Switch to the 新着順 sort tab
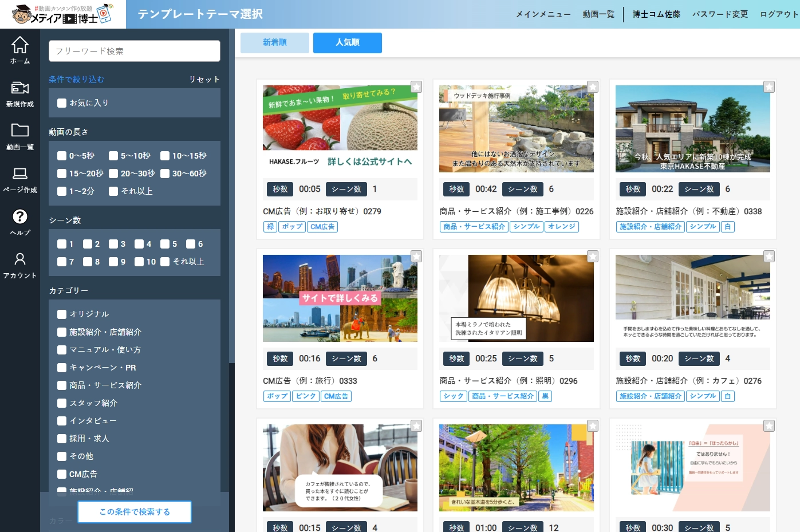800x532 pixels. (275, 42)
